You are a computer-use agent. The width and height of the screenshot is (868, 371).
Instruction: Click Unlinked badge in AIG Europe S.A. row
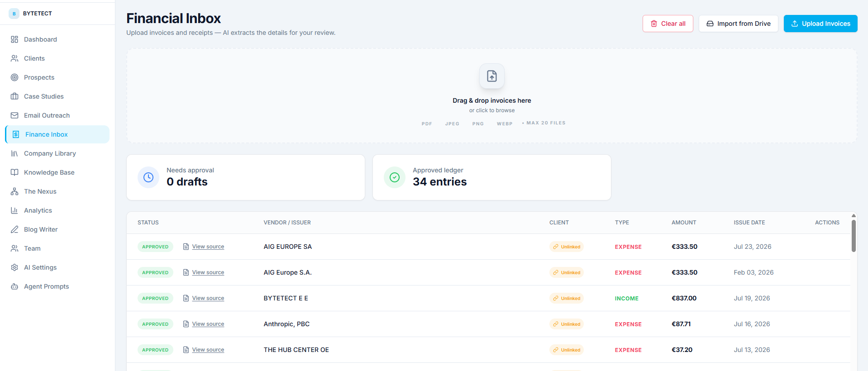click(567, 272)
